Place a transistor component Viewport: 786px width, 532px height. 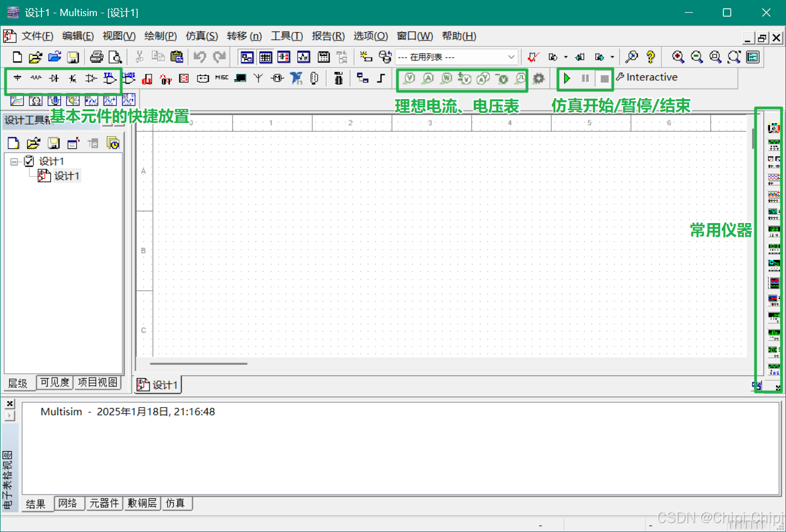coord(73,78)
